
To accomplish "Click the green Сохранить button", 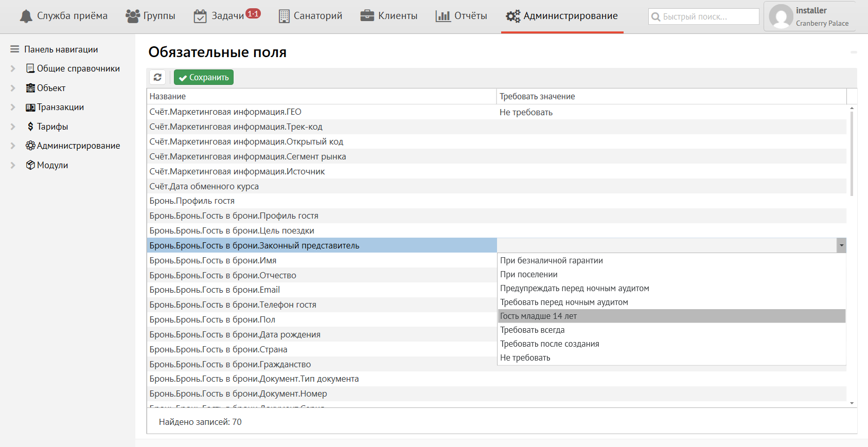I will click(204, 77).
